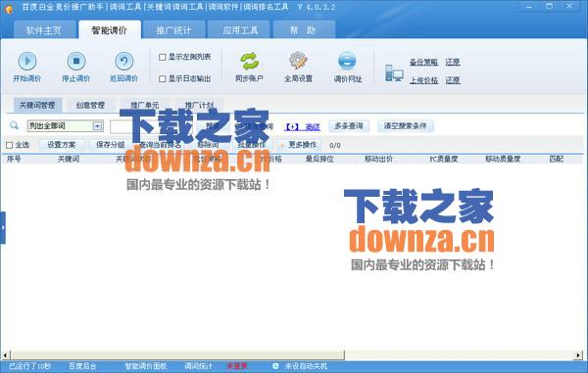588x373 pixels.
Task: Click 调词统计 in status bar
Action: [x=198, y=366]
